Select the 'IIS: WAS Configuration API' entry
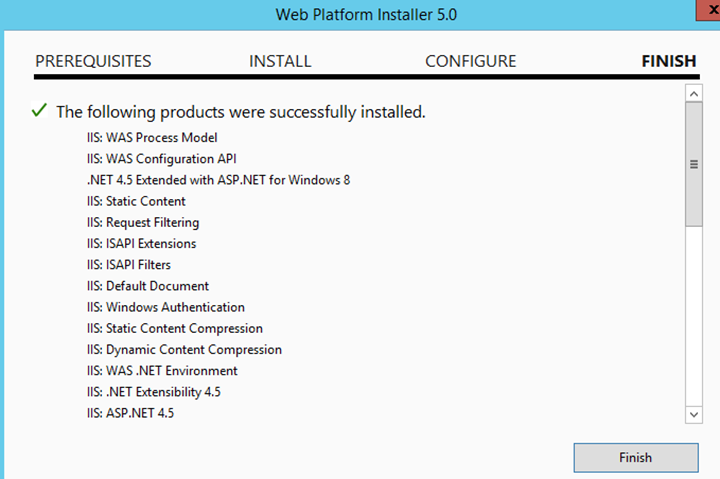Image resolution: width=720 pixels, height=479 pixels. 162,159
